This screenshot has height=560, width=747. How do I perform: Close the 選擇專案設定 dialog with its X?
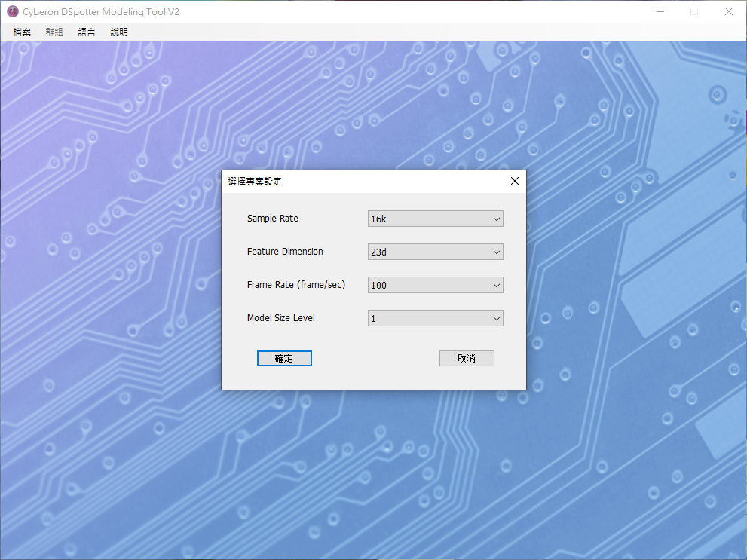pos(514,181)
